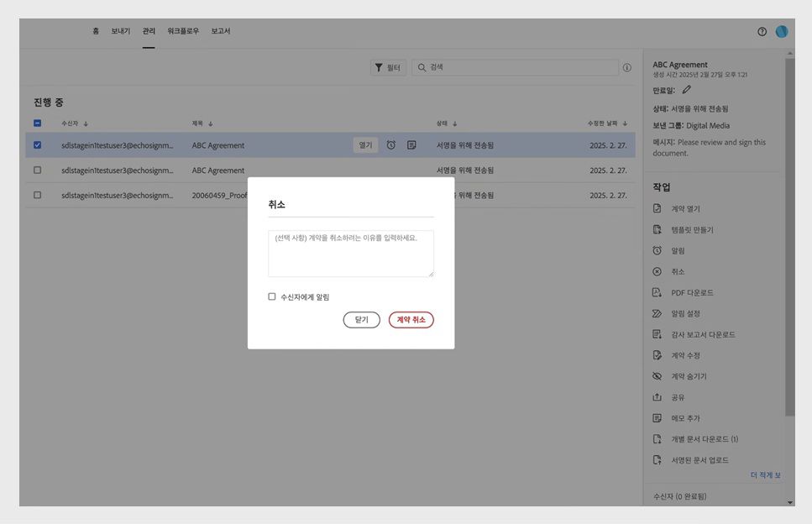This screenshot has width=812, height=524.
Task: Click 계약 수정 action link
Action: coord(686,355)
